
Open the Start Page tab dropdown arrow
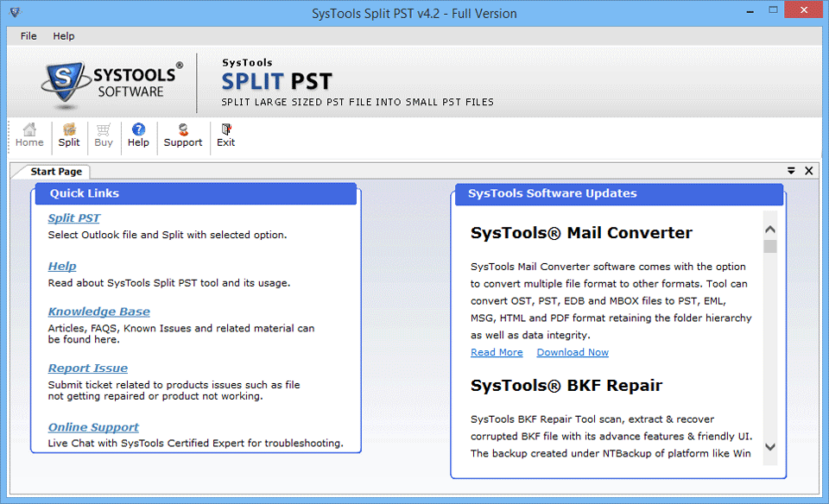click(791, 171)
